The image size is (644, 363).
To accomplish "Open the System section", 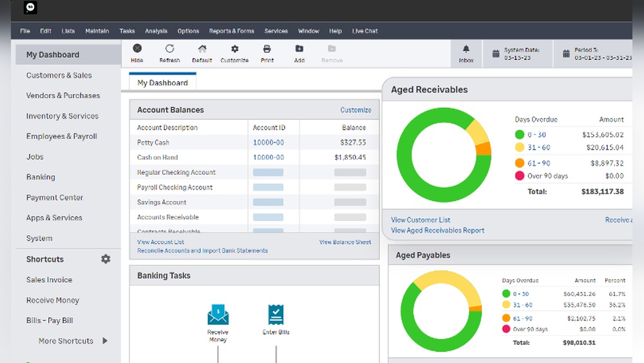I will point(39,238).
